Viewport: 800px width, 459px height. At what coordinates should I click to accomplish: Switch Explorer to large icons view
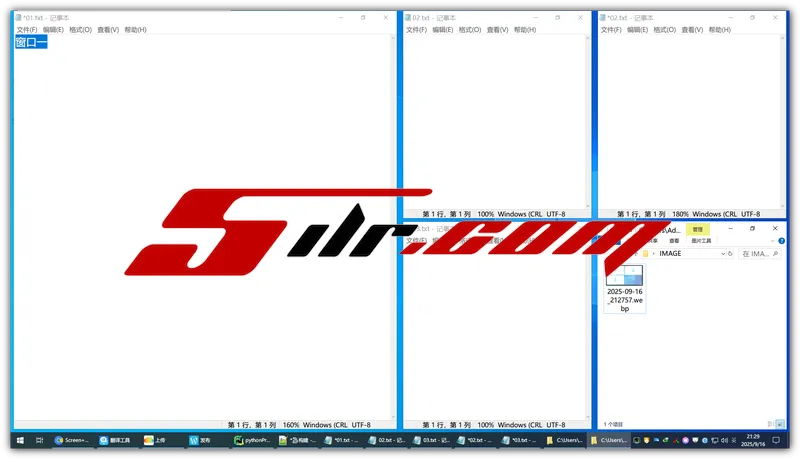pyautogui.click(x=780, y=424)
